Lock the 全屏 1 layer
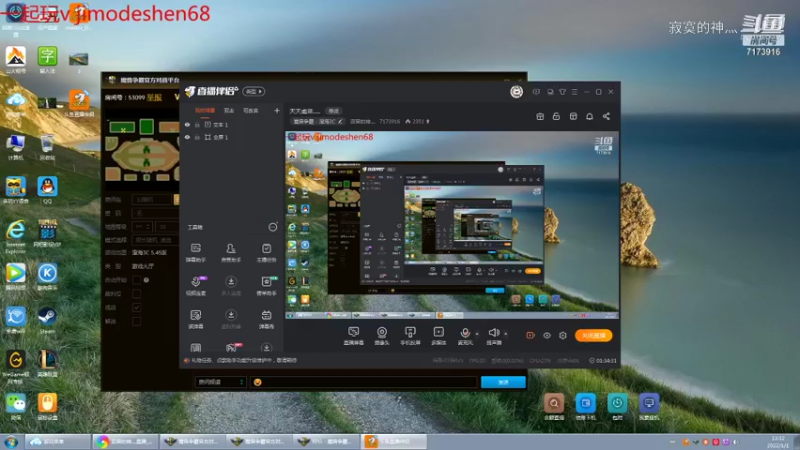 (x=197, y=137)
